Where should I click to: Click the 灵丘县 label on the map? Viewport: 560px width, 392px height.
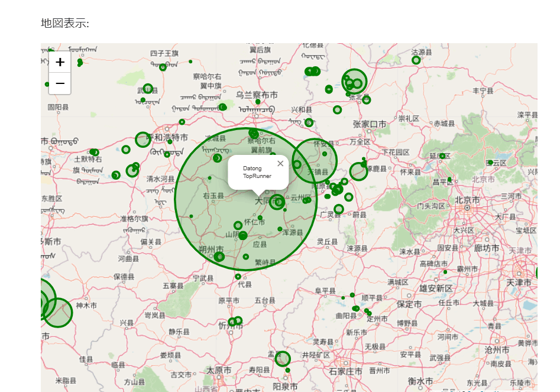pos(327,242)
